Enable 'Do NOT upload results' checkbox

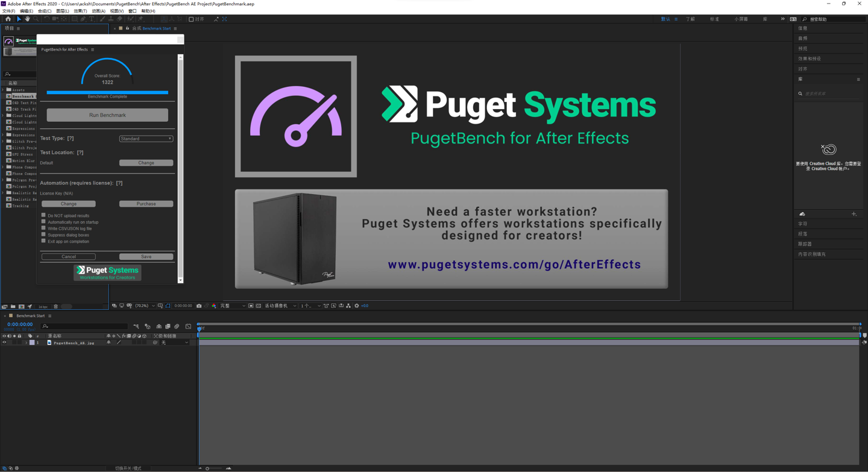point(43,215)
